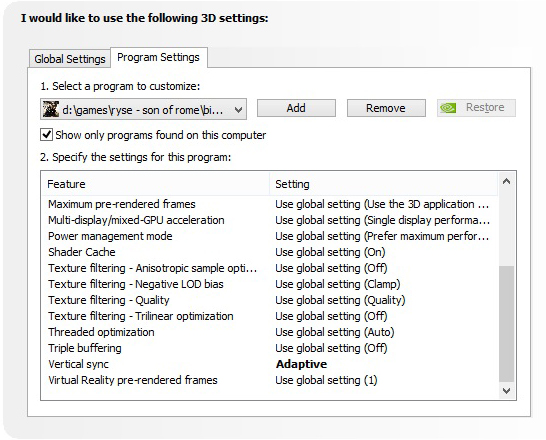
Task: Click the scroll up arrow in settings list
Action: 506,181
